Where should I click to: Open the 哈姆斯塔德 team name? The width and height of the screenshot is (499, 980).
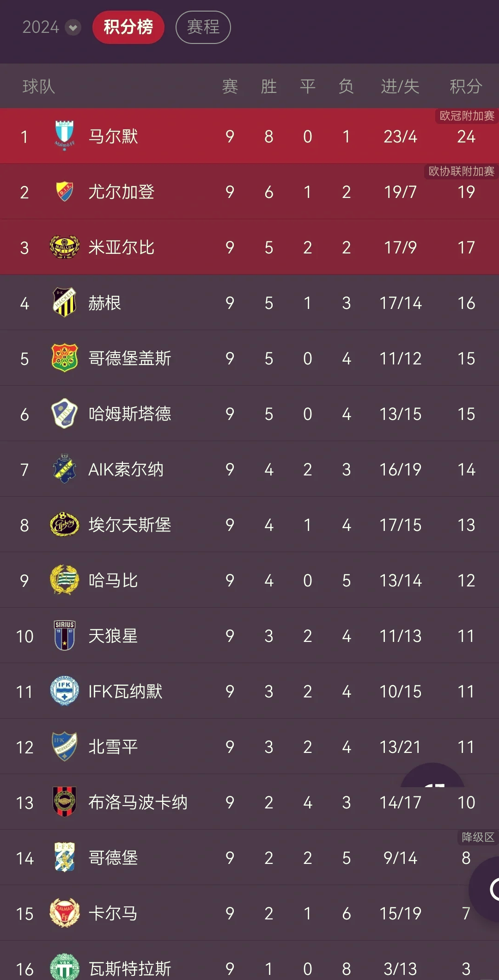[x=130, y=414]
